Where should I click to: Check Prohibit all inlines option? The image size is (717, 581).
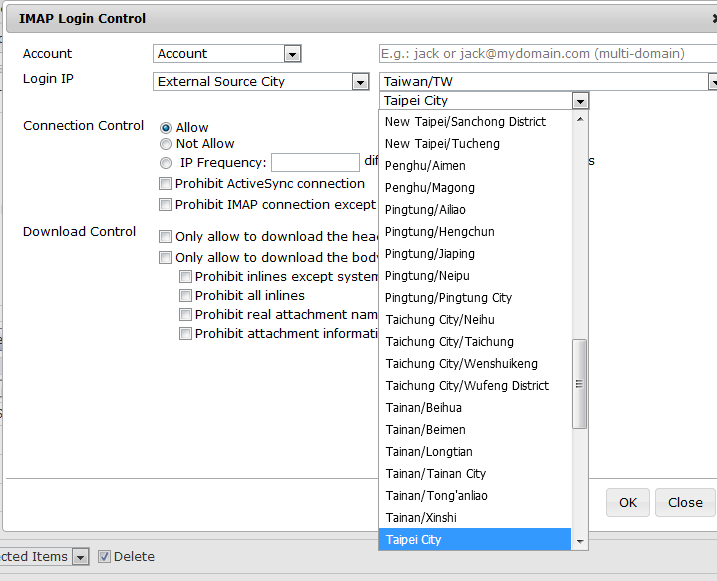tap(186, 296)
